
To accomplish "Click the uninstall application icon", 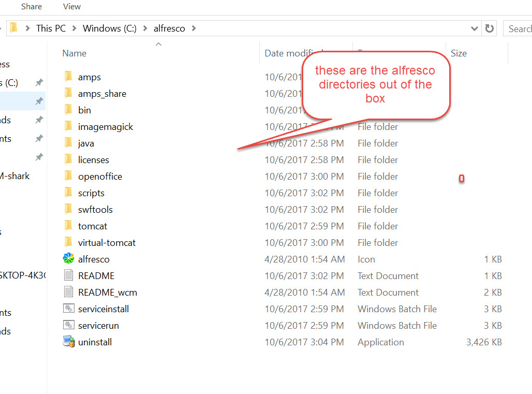I will 68,342.
